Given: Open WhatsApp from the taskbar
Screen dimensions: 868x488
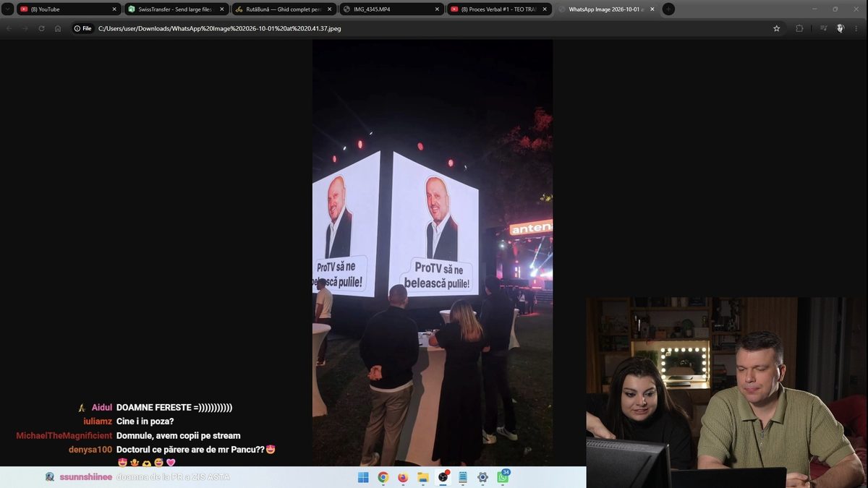Looking at the screenshot, I should tap(503, 477).
